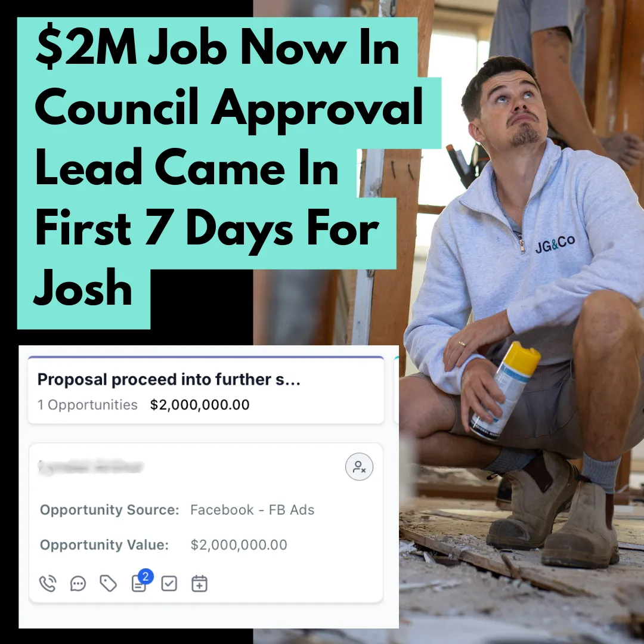Select the '1 Opportunities' count text
644x644 pixels.
click(88, 405)
